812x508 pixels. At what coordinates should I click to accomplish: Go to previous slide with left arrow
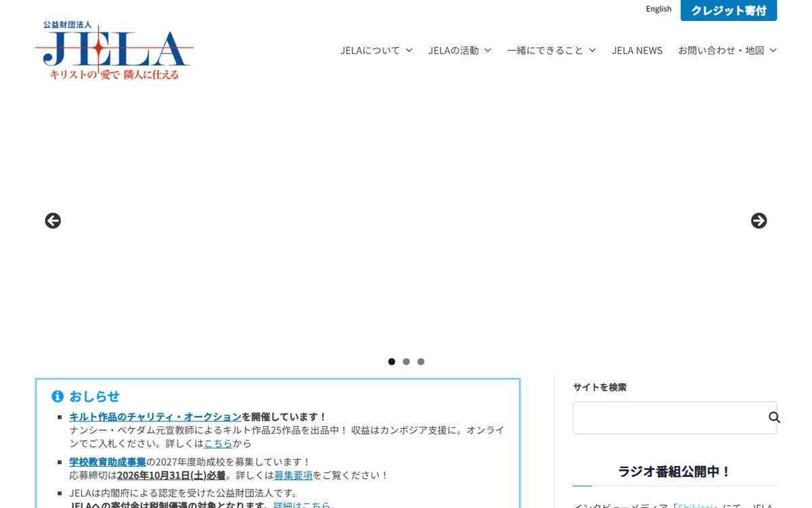(x=53, y=221)
